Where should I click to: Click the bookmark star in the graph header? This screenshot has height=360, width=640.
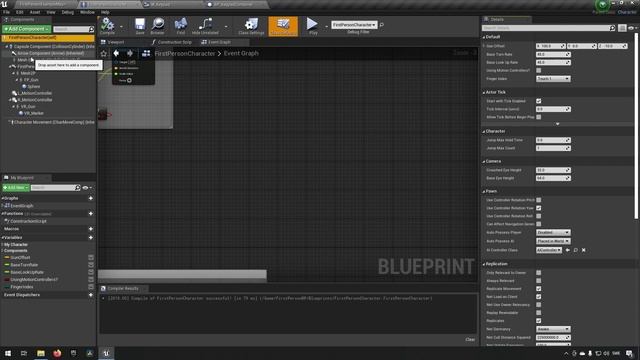point(104,53)
